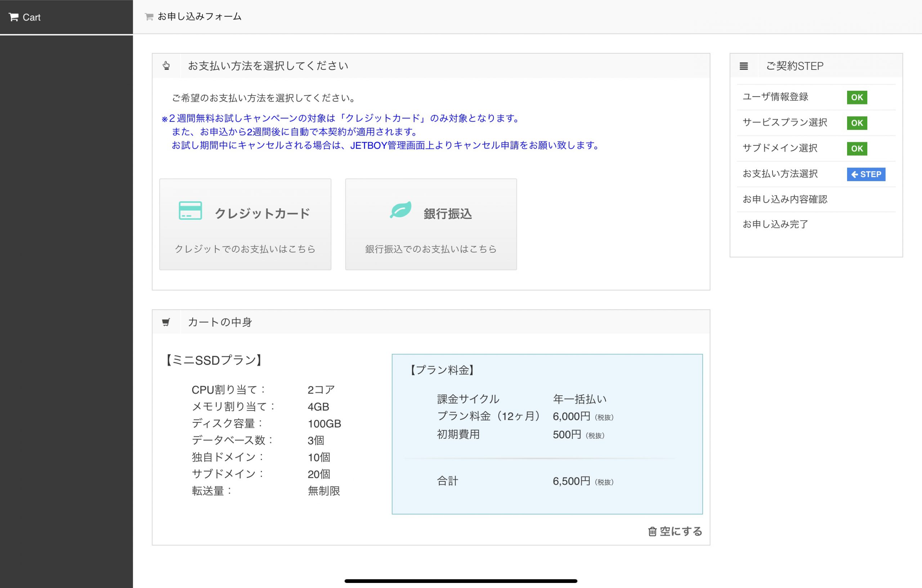Click the 無制限 transfer value
The image size is (922, 588).
pos(324,491)
